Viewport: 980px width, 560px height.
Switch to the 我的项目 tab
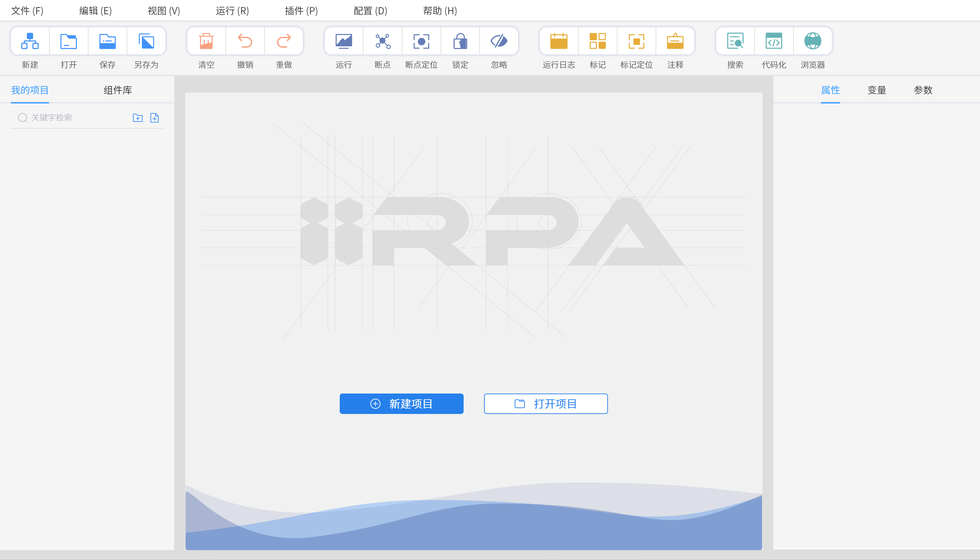click(x=30, y=91)
